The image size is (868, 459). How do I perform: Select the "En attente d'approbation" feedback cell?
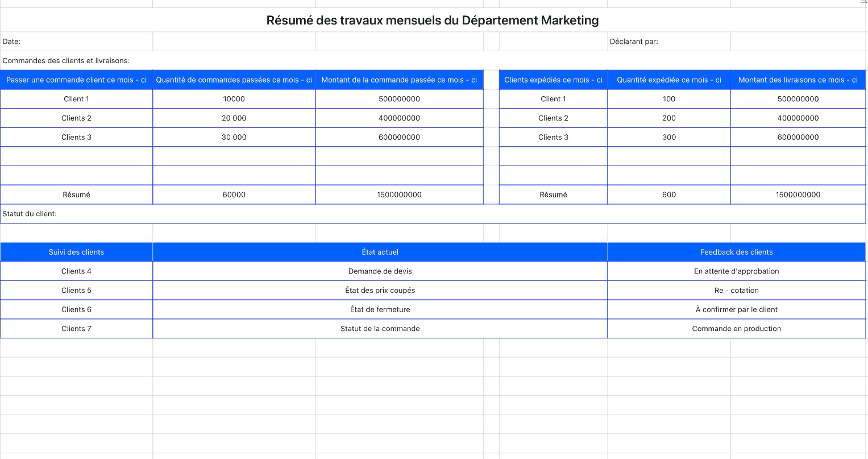pyautogui.click(x=737, y=272)
